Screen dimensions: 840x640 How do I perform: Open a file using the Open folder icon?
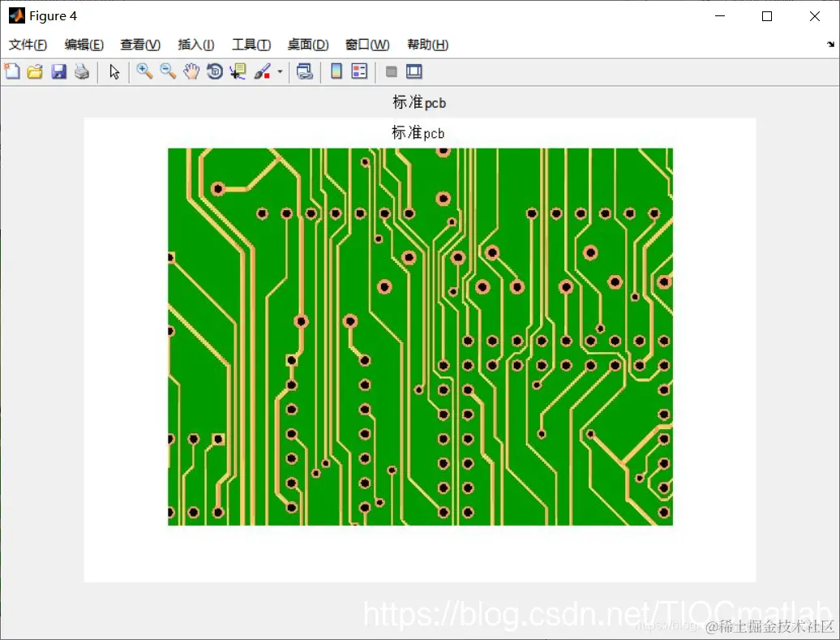pos(35,71)
